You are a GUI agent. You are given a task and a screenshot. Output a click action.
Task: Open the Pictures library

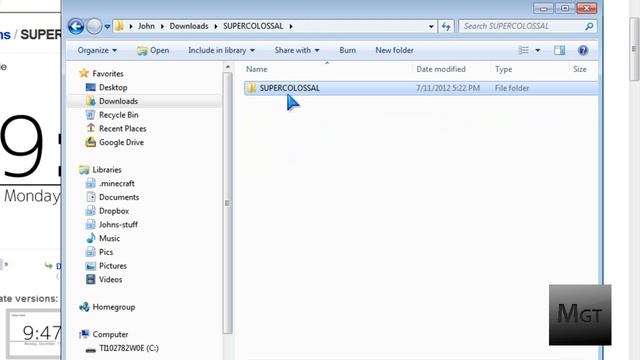click(113, 266)
